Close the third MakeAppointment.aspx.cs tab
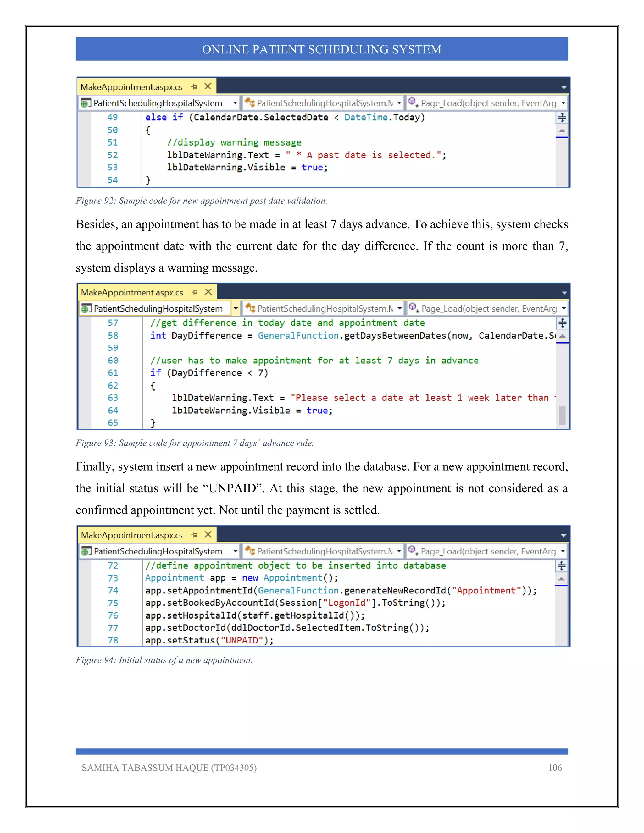The width and height of the screenshot is (644, 833). pyautogui.click(x=208, y=534)
